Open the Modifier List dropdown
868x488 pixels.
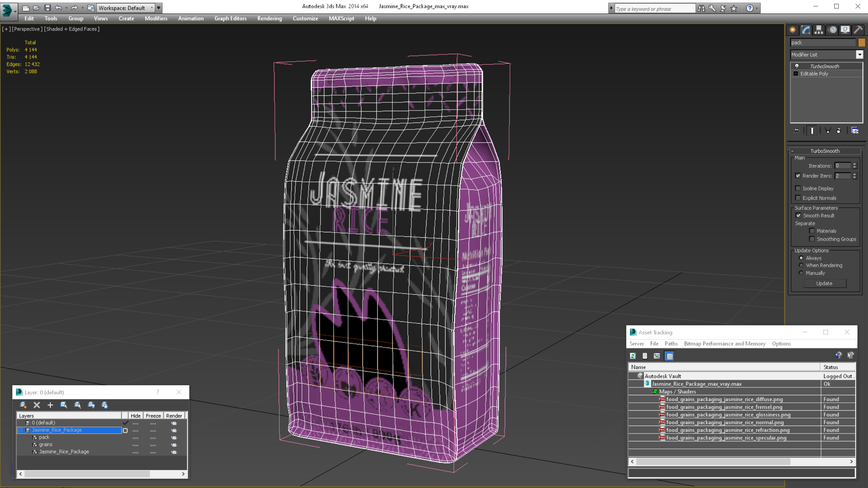pos(860,55)
